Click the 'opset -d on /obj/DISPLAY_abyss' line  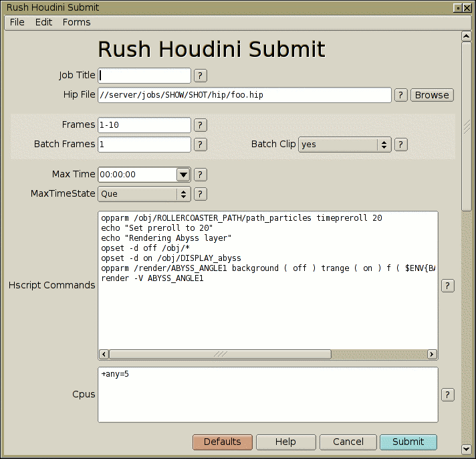click(171, 258)
